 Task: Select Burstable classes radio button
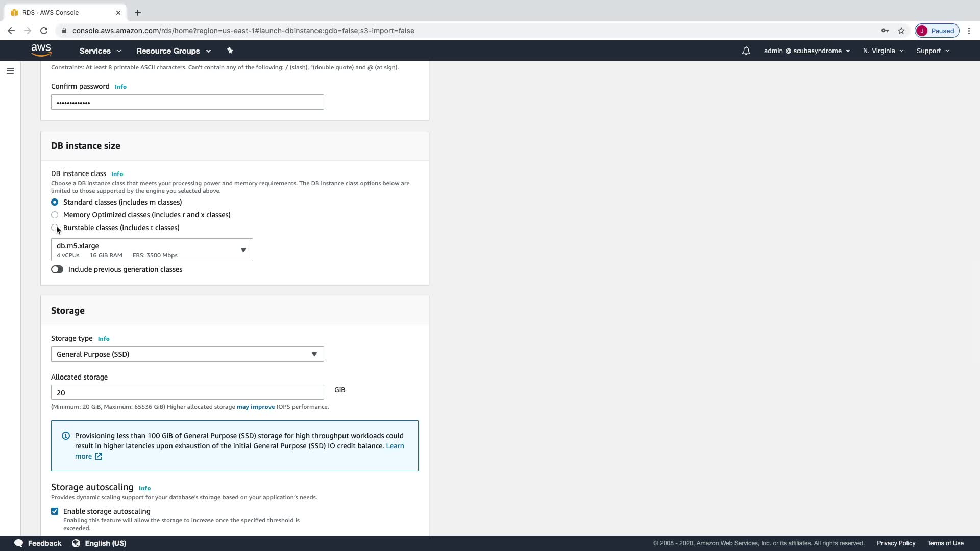[x=55, y=228]
